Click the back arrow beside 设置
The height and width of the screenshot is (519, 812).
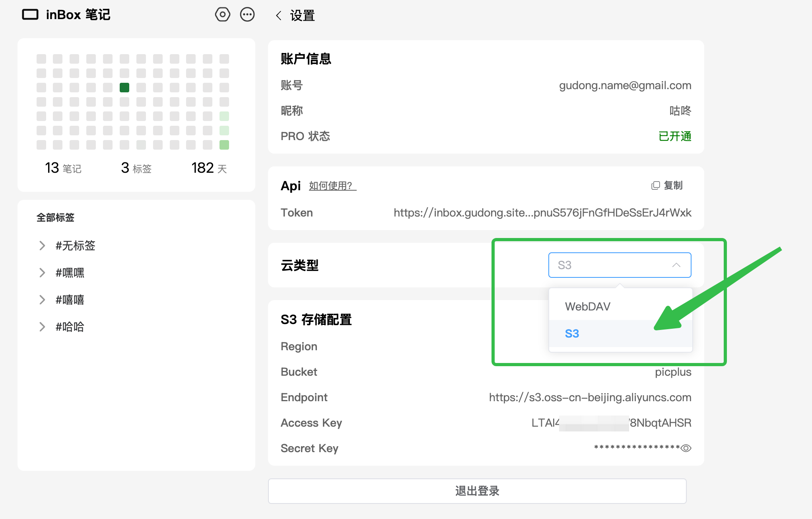279,16
